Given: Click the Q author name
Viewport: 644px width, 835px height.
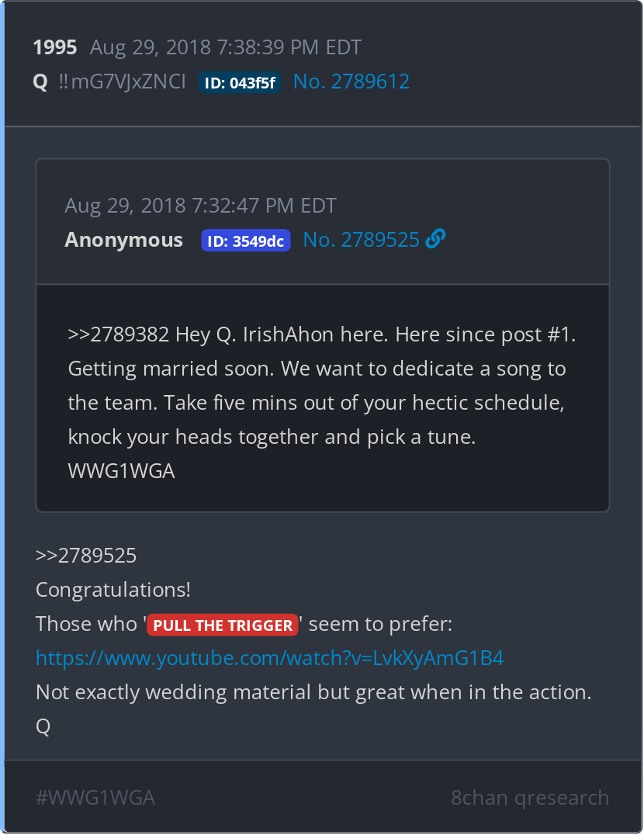Looking at the screenshot, I should [x=40, y=82].
